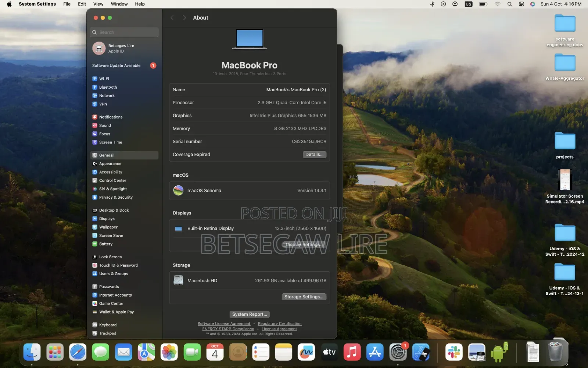588x368 pixels.
Task: Open the ENERGY STAR Compliance link
Action: pyautogui.click(x=228, y=329)
